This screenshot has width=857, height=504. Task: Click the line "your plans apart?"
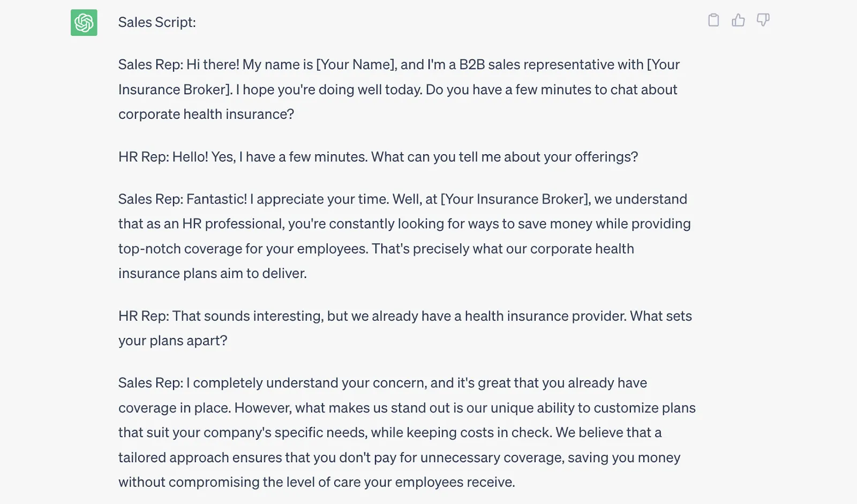172,341
